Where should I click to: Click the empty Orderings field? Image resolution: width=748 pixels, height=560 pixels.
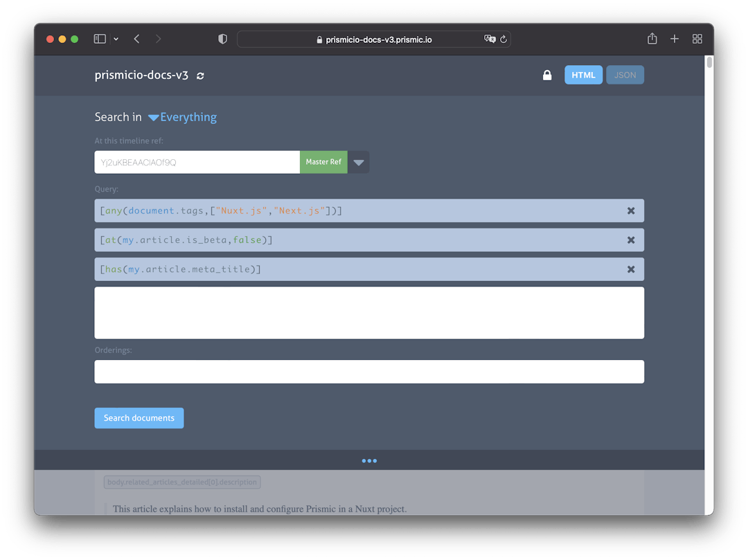pos(369,372)
